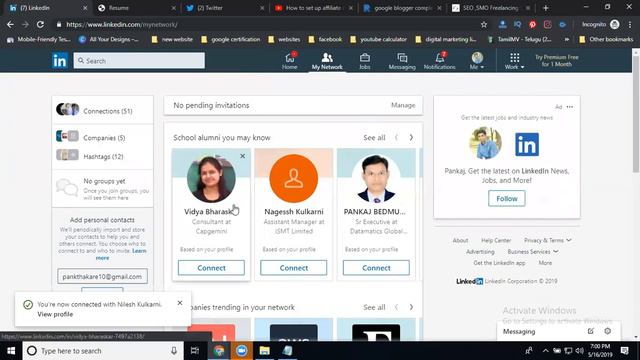
Task: Open the Messaging nav icon
Action: click(402, 61)
